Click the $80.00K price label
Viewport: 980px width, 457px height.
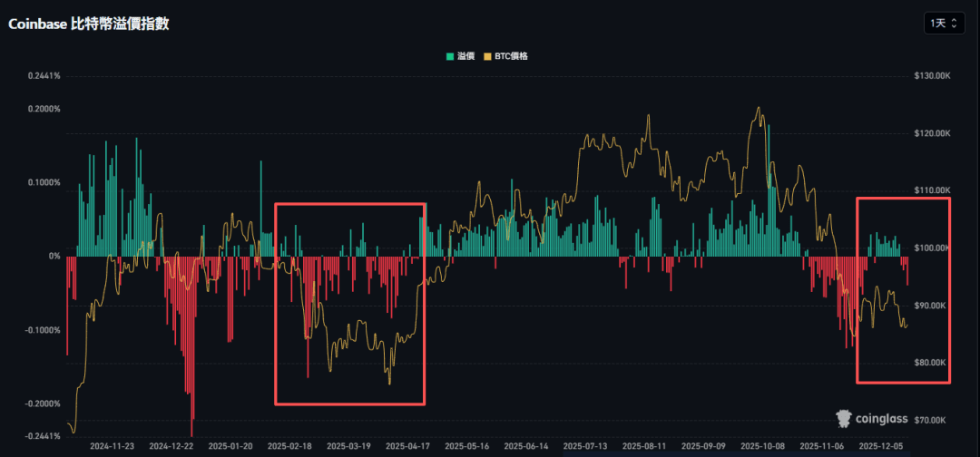pyautogui.click(x=933, y=363)
